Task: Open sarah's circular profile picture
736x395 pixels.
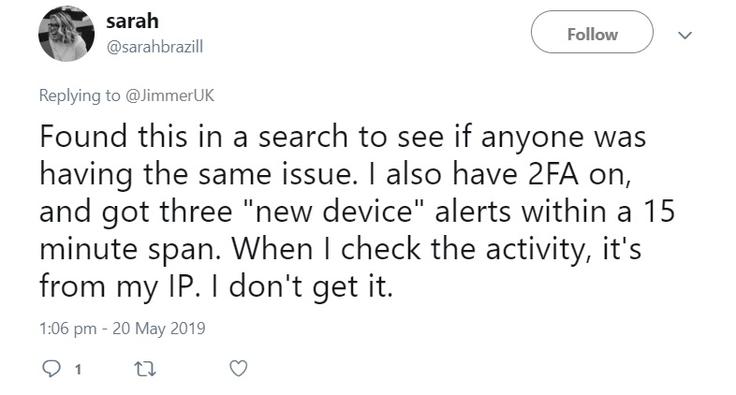Action: coord(66,34)
